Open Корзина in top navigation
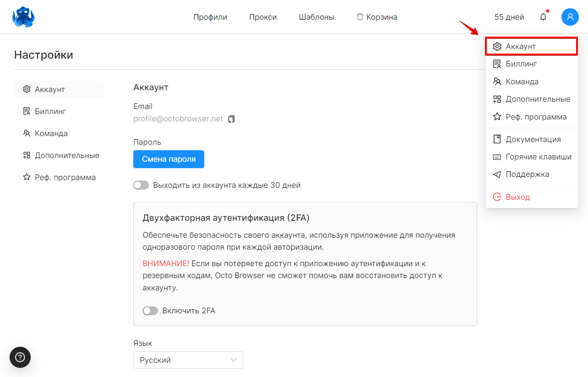The height and width of the screenshot is (377, 588). click(x=377, y=17)
